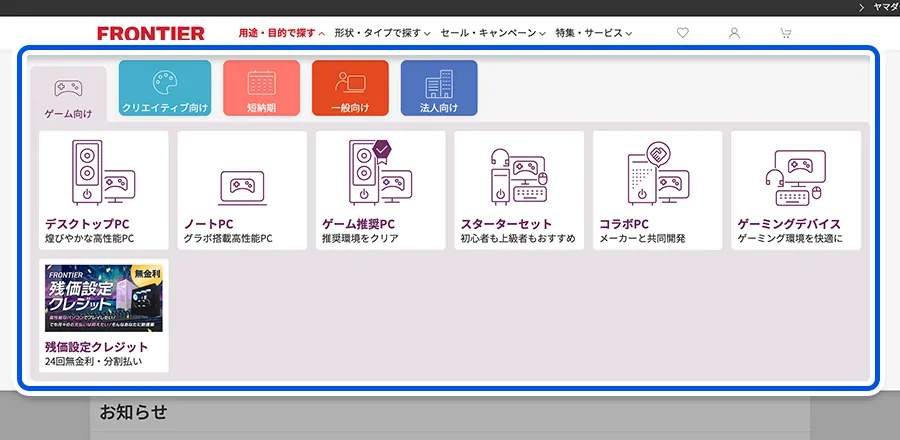The image size is (900, 440).
Task: Click the peripherals icon above ゲーミングデバイス
Action: click(x=796, y=178)
